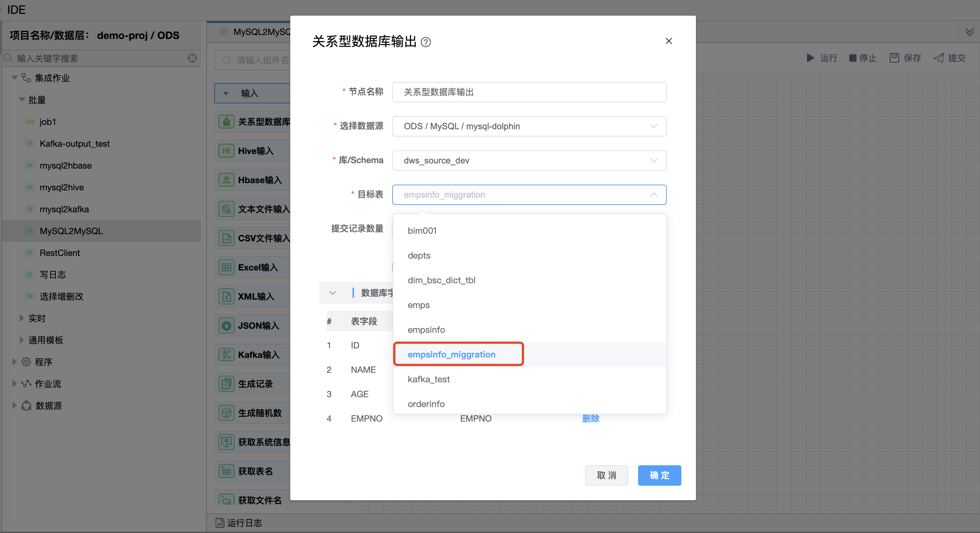Open RestClient job
This screenshot has height=533, width=980.
click(x=60, y=253)
